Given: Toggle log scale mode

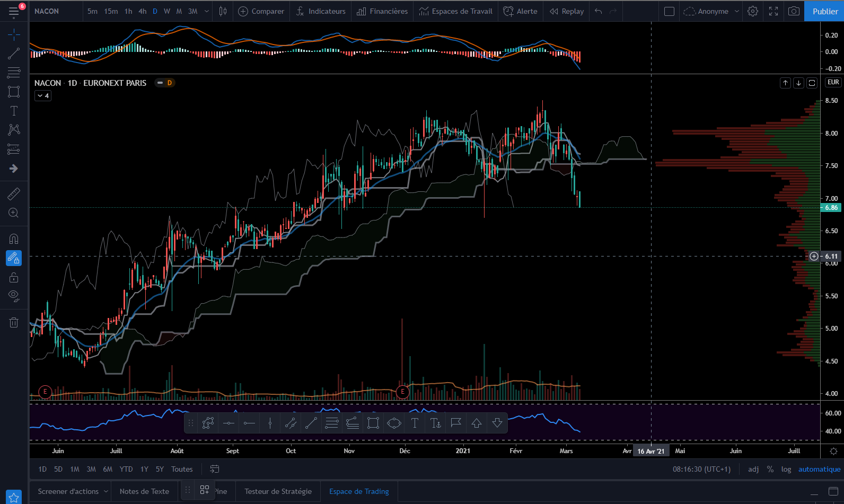Looking at the screenshot, I should tap(786, 469).
